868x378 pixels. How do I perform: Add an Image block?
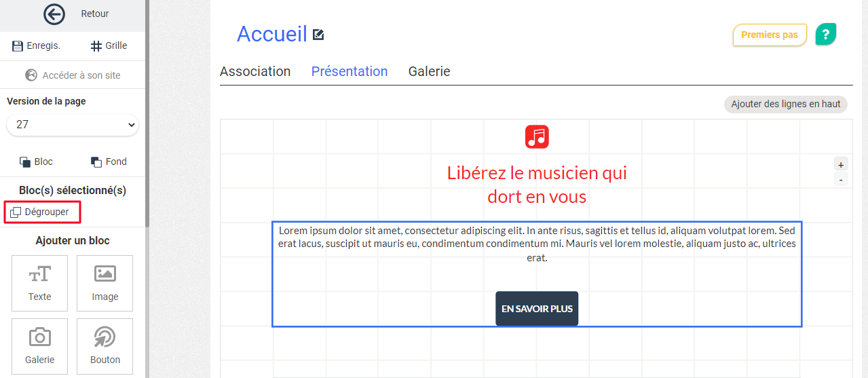coord(105,283)
